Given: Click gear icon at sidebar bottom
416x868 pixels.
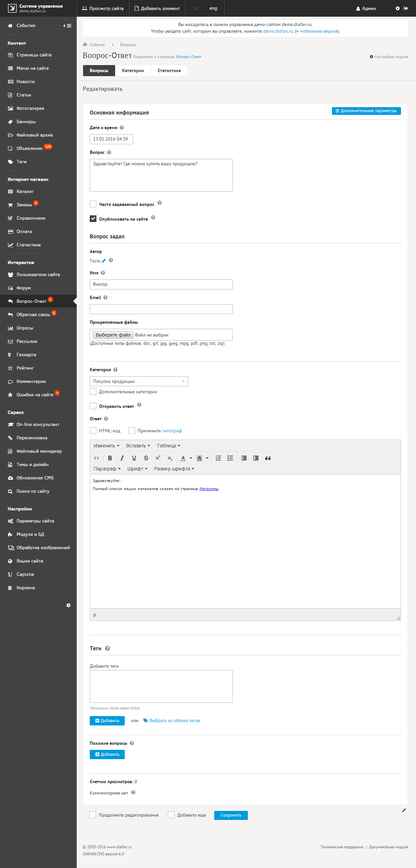Looking at the screenshot, I should [x=68, y=606].
